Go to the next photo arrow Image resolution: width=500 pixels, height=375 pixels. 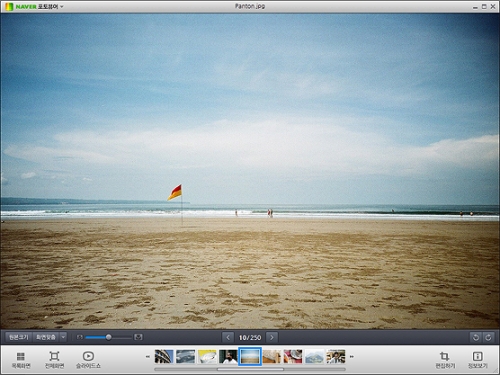pyautogui.click(x=272, y=337)
